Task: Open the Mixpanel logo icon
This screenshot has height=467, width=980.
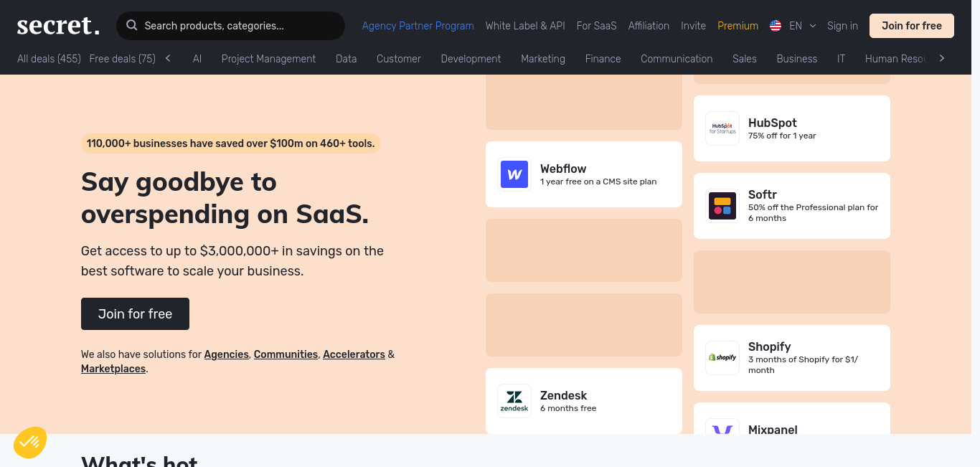Action: click(722, 427)
